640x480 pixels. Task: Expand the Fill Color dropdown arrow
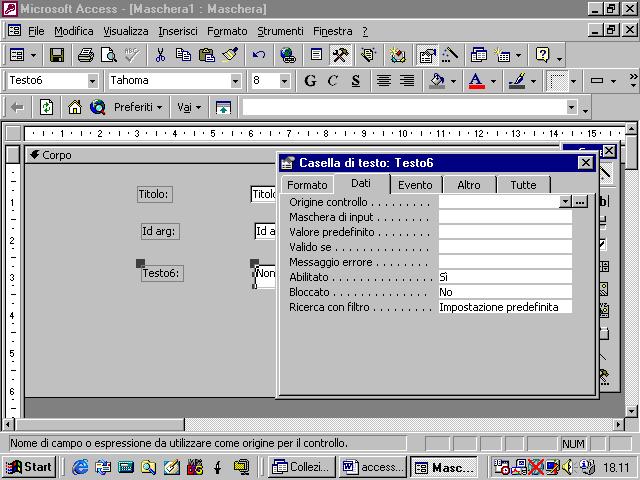pos(453,81)
